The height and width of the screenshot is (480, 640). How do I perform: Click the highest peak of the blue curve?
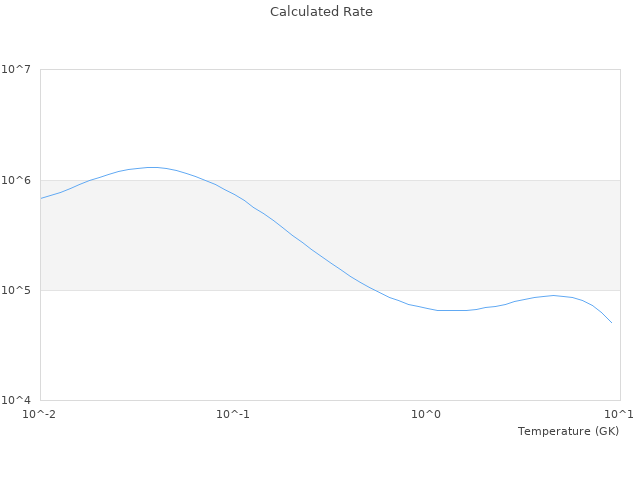tap(152, 167)
